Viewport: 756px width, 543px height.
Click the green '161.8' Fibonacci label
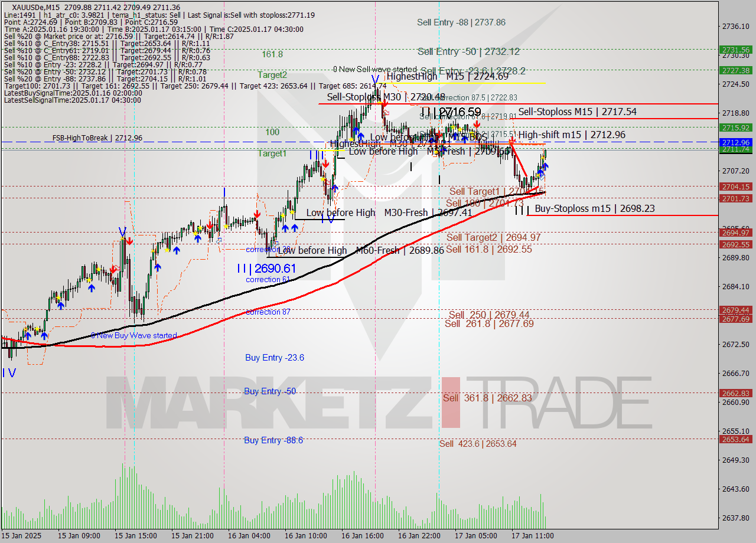272,54
